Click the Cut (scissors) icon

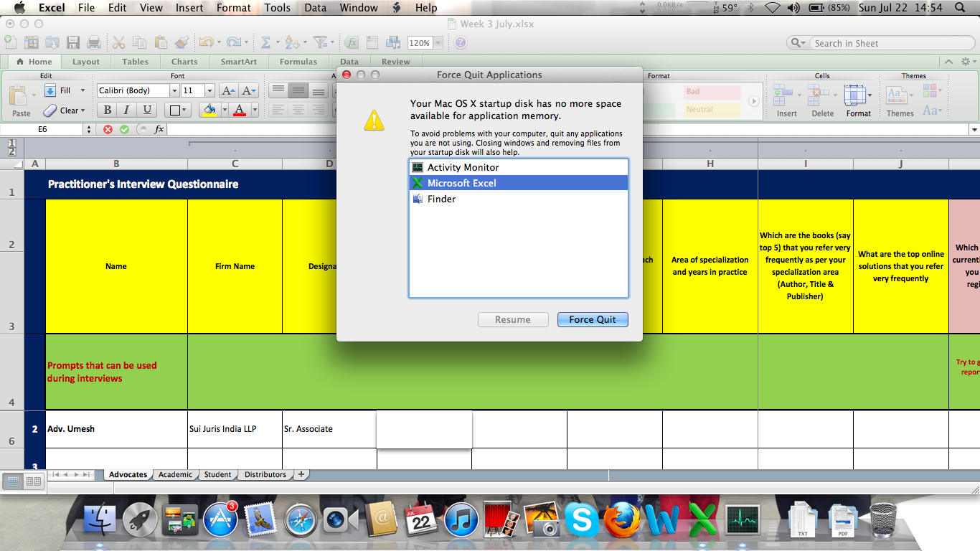119,42
